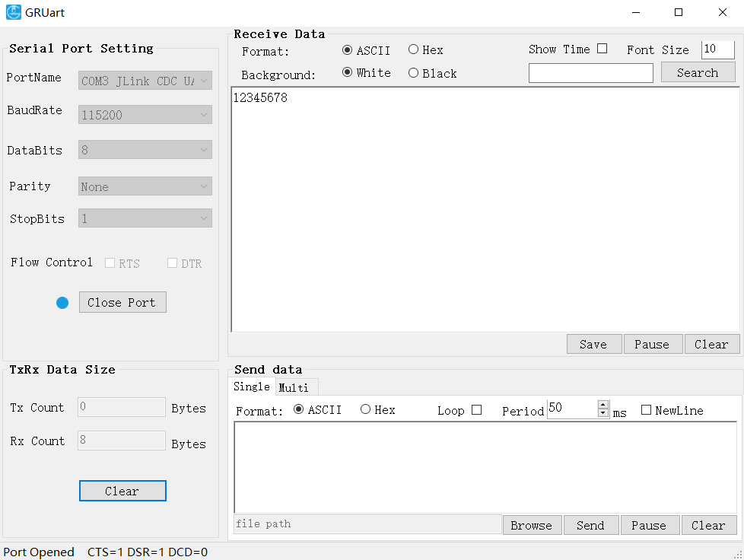Decrease the Period value with down arrow
The image size is (744, 560).
click(603, 413)
